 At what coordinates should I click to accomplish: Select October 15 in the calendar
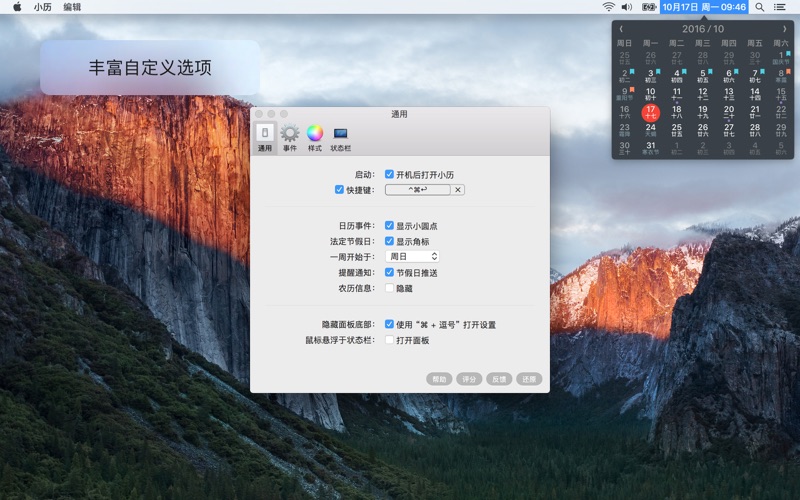coord(781,94)
